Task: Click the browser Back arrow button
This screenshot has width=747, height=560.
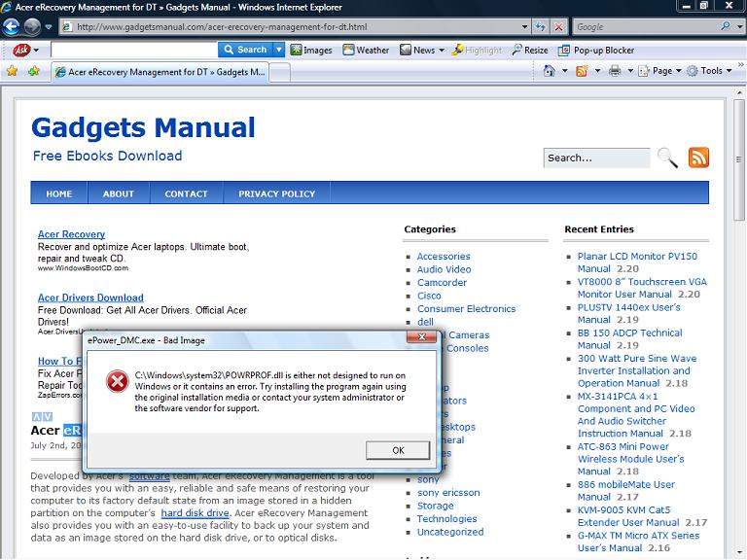Action: pos(11,26)
